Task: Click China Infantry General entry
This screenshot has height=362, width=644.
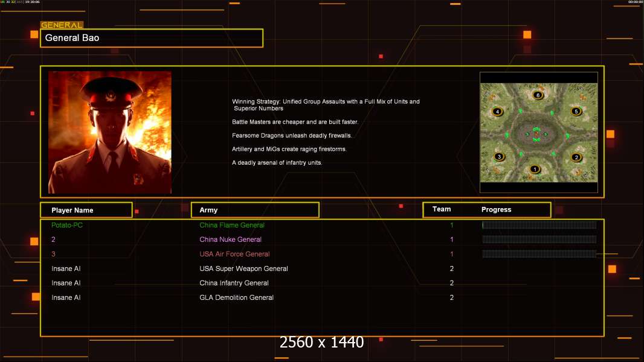Action: 234,283
